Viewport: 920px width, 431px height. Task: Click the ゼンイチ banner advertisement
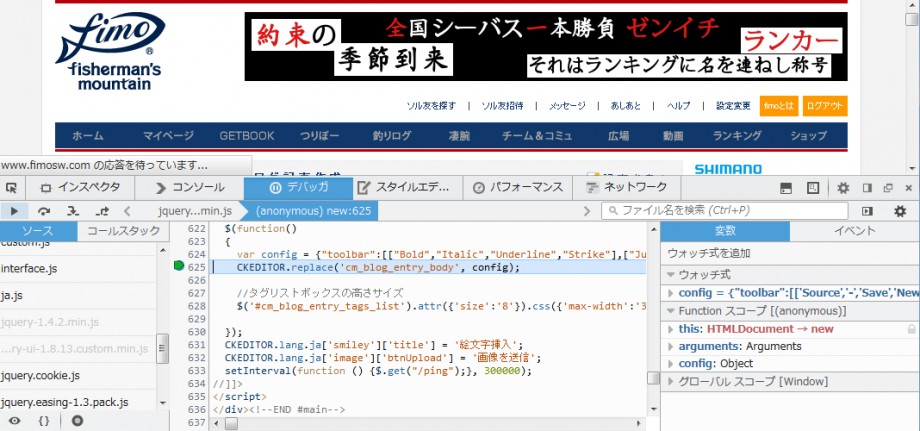546,46
